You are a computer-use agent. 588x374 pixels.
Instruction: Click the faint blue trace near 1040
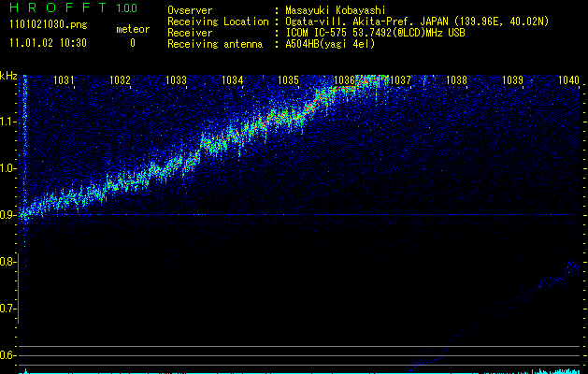tap(573, 267)
